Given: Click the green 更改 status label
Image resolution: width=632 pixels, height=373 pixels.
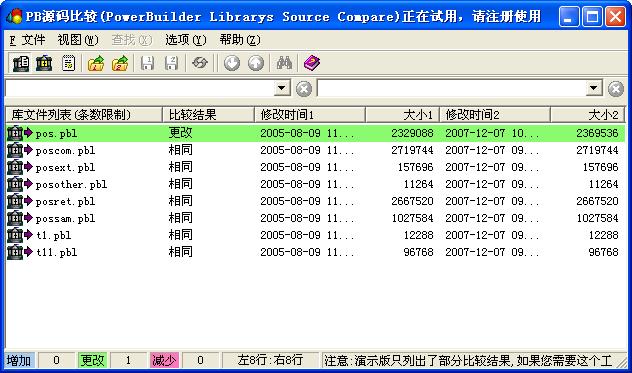Looking at the screenshot, I should pyautogui.click(x=92, y=360).
